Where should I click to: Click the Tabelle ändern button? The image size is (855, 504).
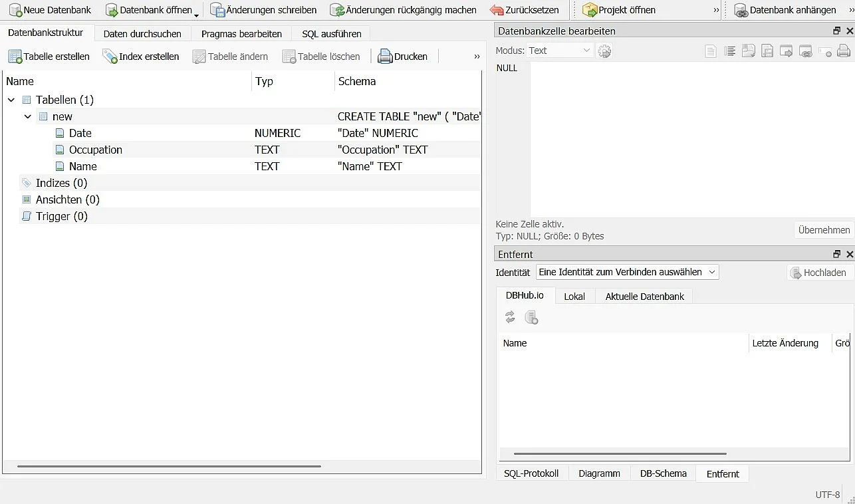[230, 57]
